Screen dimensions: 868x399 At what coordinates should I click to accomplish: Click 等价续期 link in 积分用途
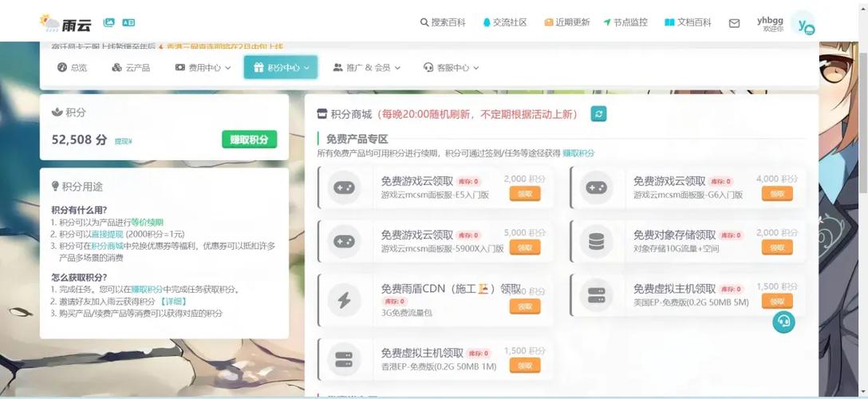click(148, 223)
